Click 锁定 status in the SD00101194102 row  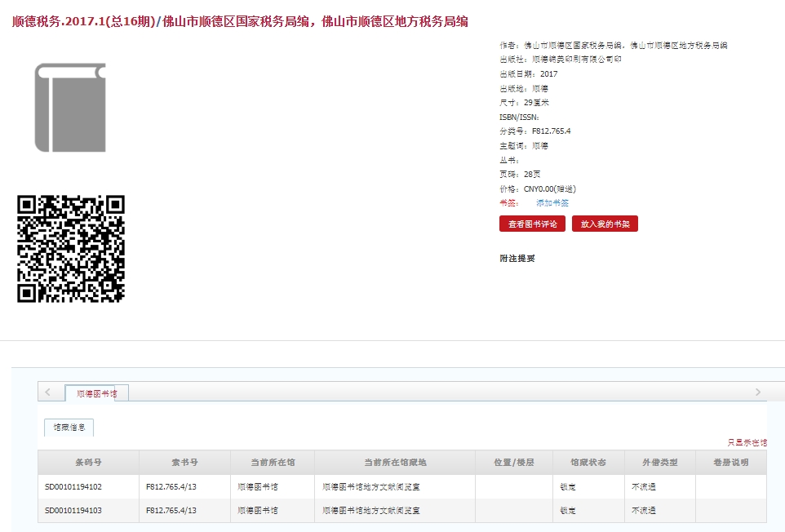click(x=568, y=486)
